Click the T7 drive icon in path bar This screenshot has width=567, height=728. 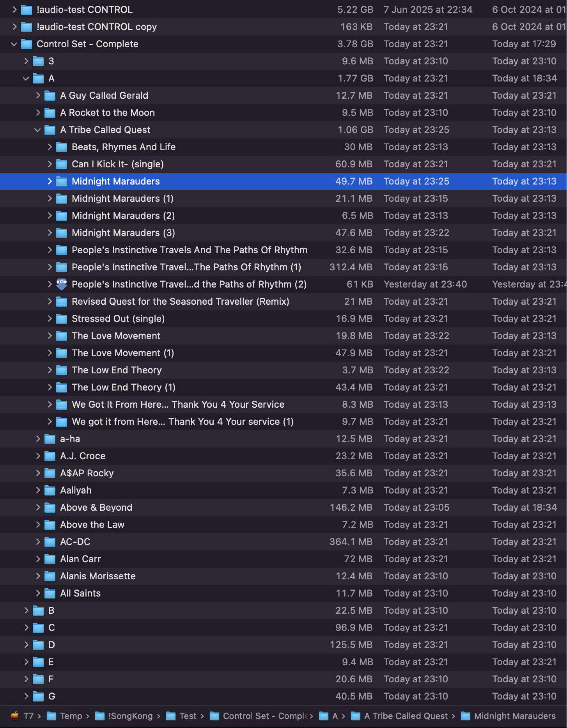click(x=15, y=716)
